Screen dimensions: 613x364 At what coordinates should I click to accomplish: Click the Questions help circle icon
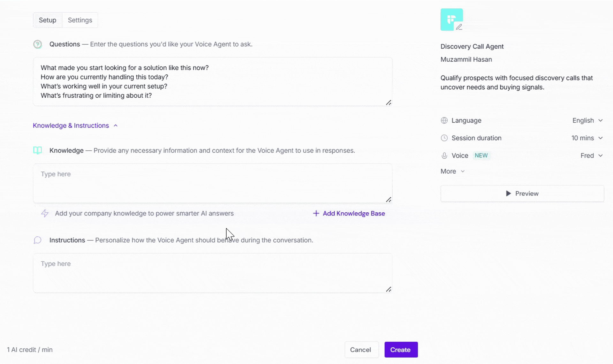tap(38, 44)
